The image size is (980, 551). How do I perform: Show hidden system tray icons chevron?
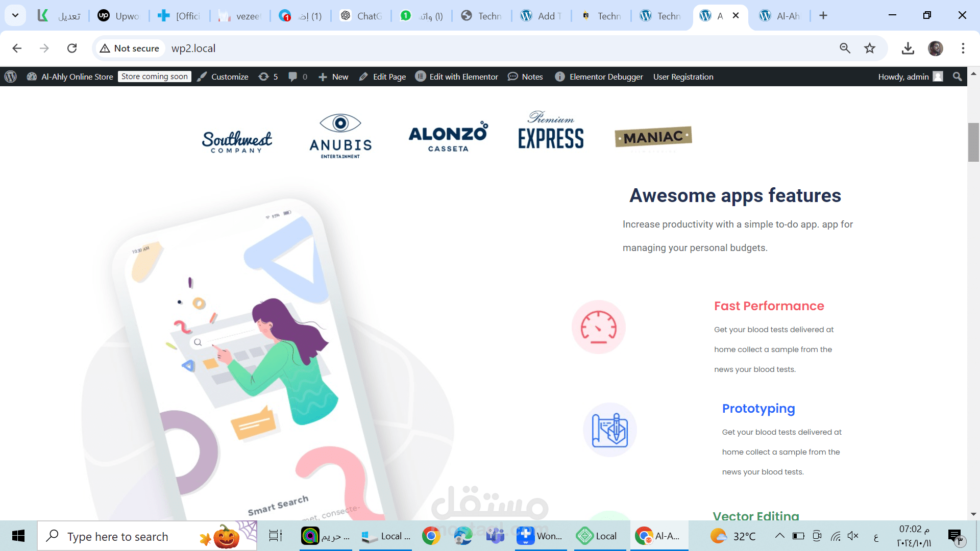(779, 536)
